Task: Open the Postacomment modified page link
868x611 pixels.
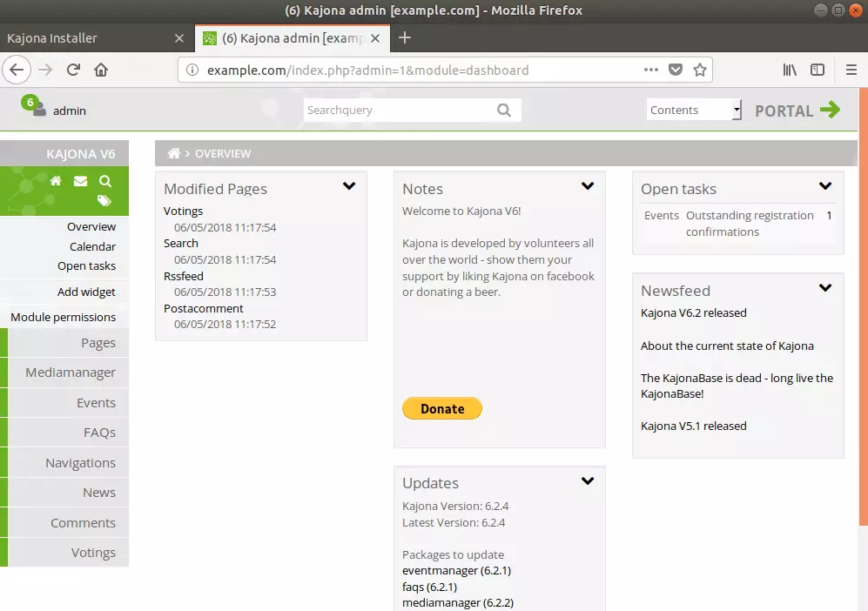Action: pos(203,308)
